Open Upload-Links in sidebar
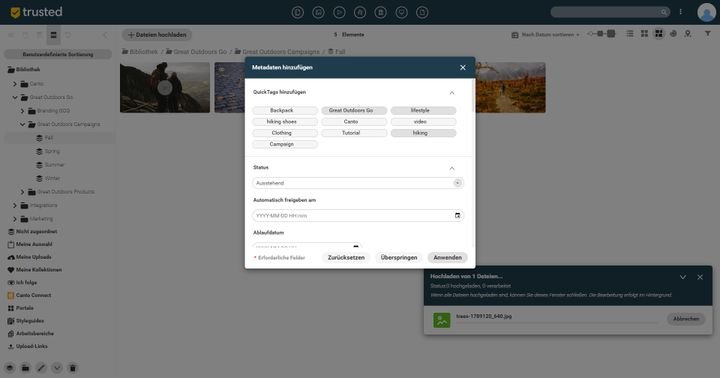 coord(28,346)
